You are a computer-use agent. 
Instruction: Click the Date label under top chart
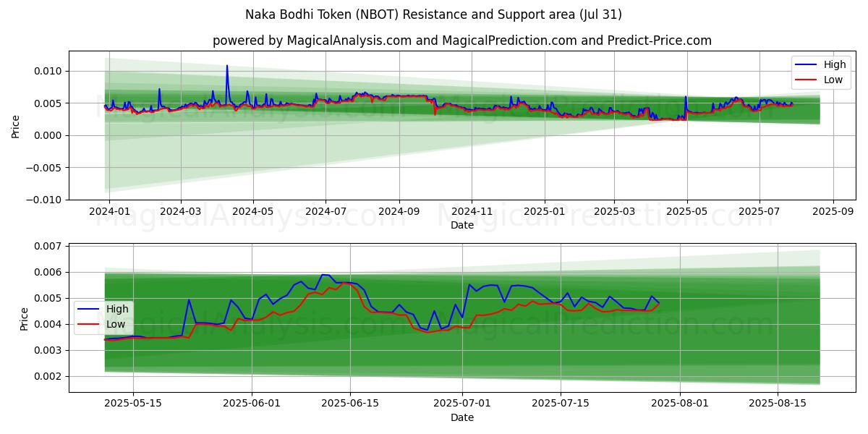pos(462,226)
